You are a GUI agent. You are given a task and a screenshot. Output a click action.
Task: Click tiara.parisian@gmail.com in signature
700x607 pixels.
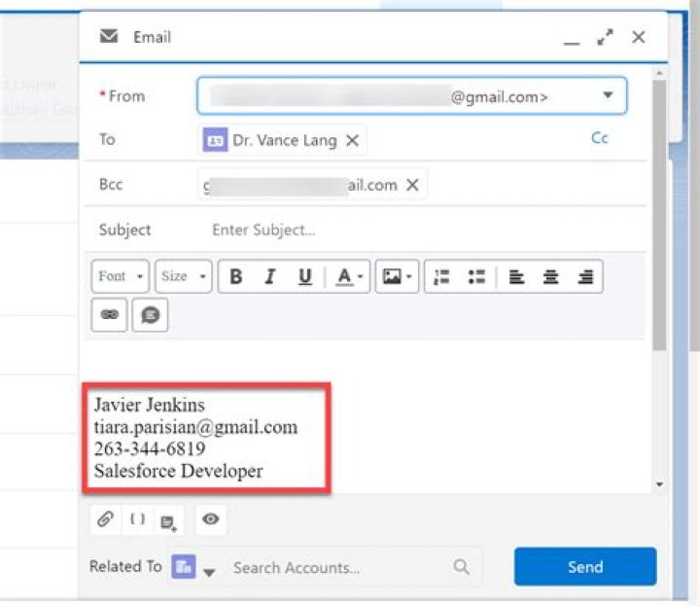pos(195,427)
